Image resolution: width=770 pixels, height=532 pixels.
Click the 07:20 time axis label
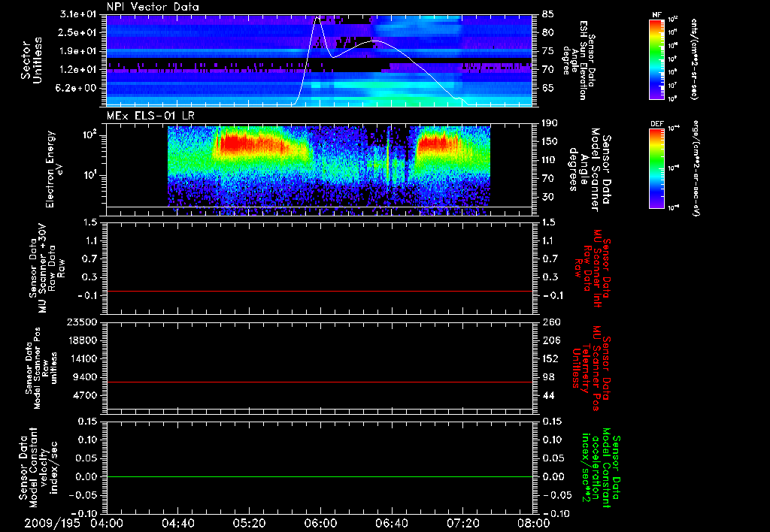[462, 524]
